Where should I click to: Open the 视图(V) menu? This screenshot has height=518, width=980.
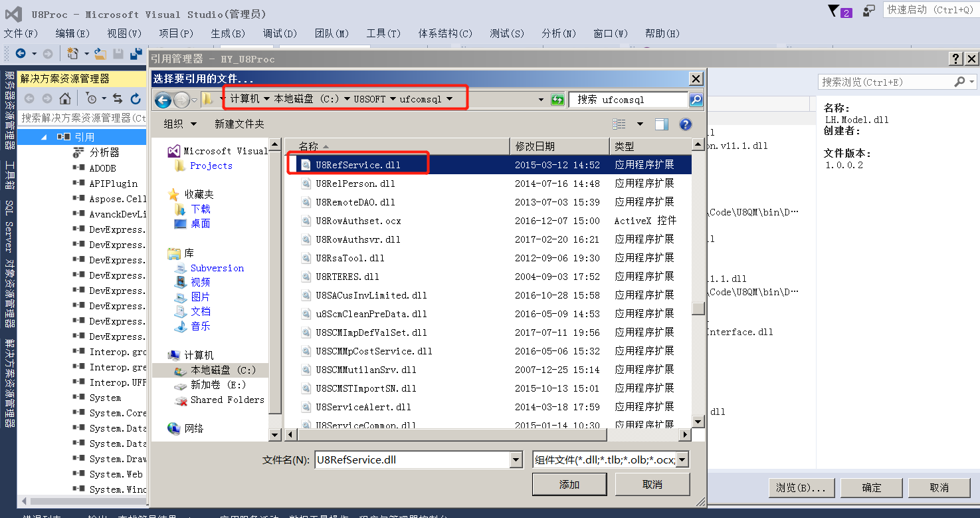(124, 33)
